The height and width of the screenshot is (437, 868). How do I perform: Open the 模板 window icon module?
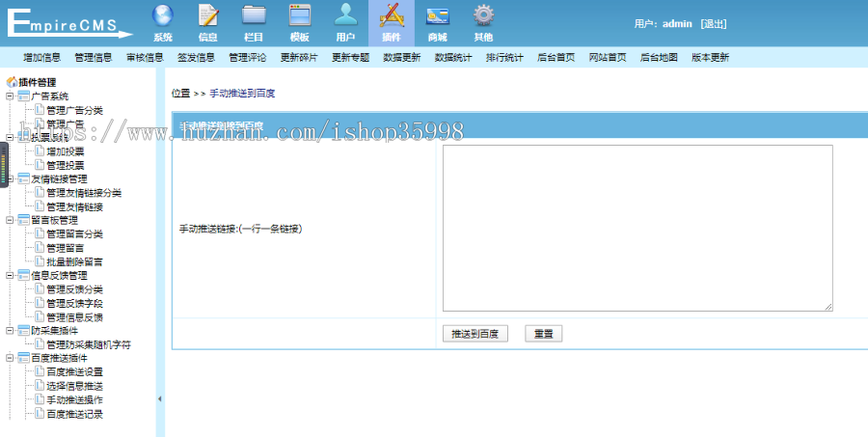coord(300,23)
